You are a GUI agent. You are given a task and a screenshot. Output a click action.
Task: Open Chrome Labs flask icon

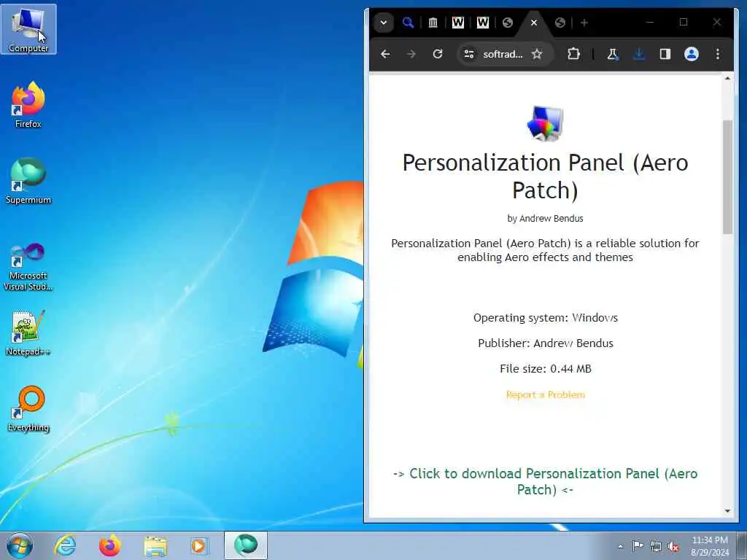(613, 54)
